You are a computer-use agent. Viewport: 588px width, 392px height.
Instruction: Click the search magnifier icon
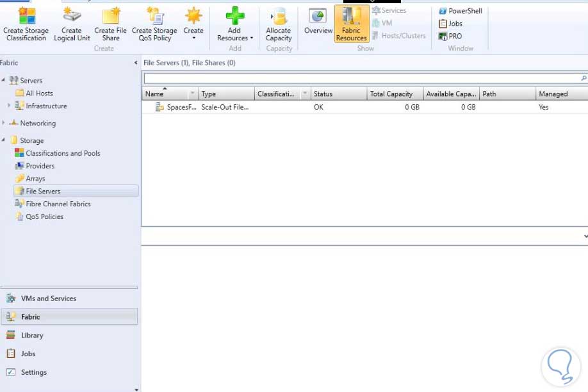pos(584,78)
